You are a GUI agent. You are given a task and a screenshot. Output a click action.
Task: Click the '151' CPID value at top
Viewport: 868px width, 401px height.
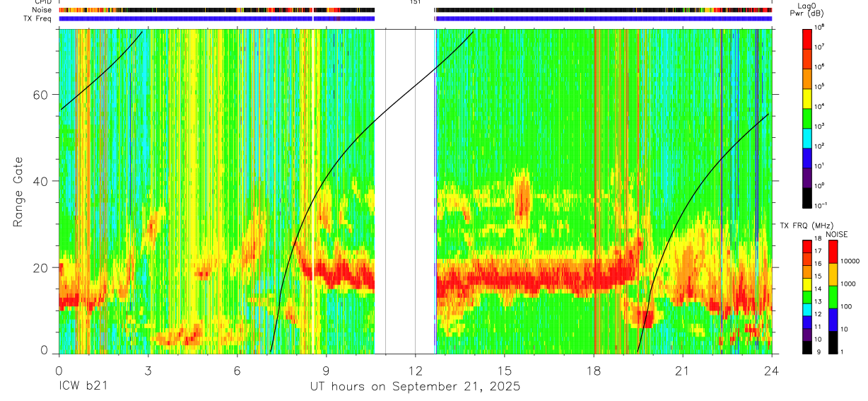coord(415,3)
